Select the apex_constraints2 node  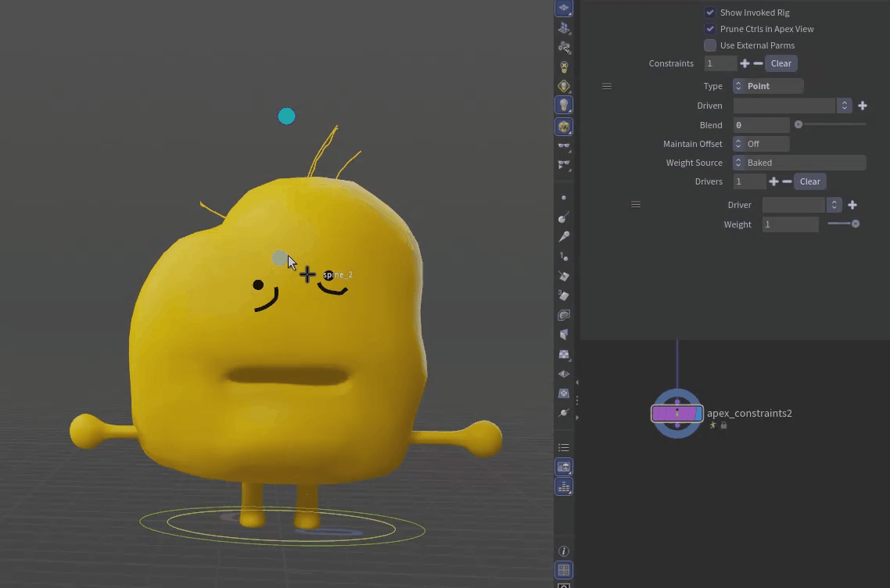(677, 413)
